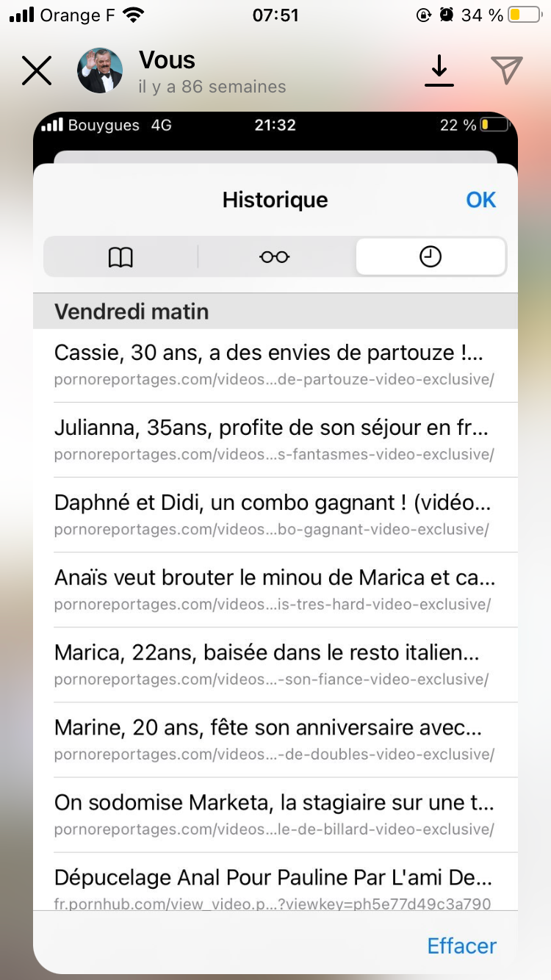Open the "Julianna, 35ans" history entry

pos(275,440)
